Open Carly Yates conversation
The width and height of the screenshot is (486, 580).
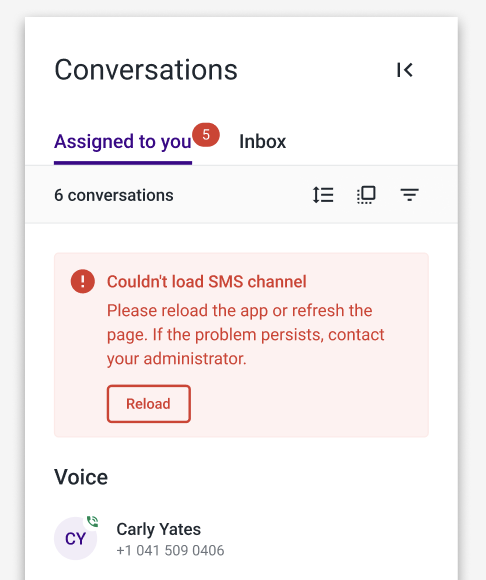241,538
